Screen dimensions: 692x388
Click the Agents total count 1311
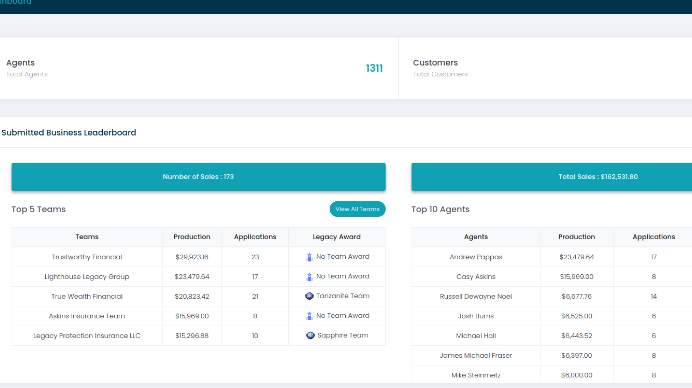pos(374,68)
